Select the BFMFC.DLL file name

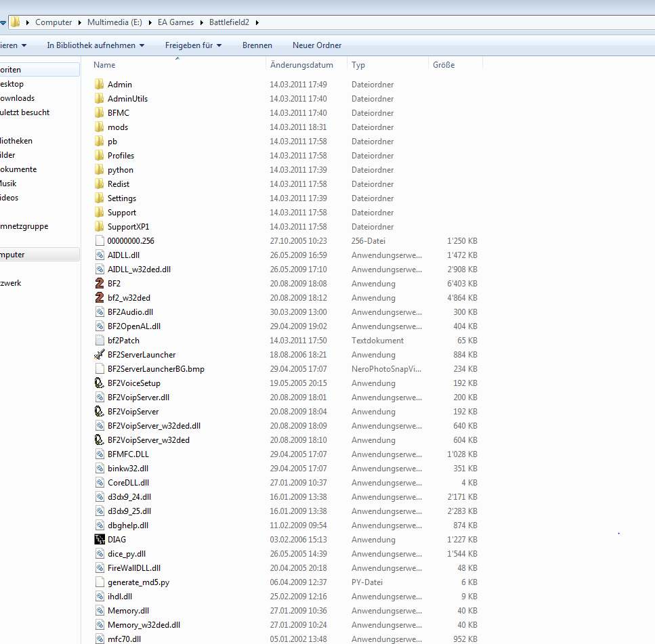[128, 454]
